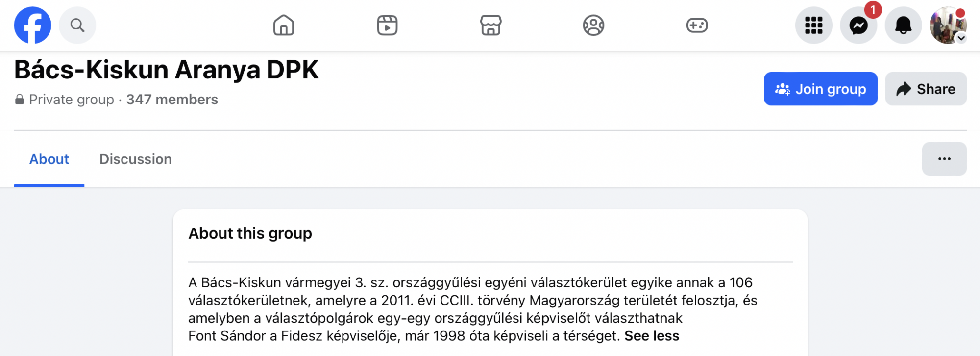Click the 347 members count
This screenshot has width=980, height=356.
(172, 100)
